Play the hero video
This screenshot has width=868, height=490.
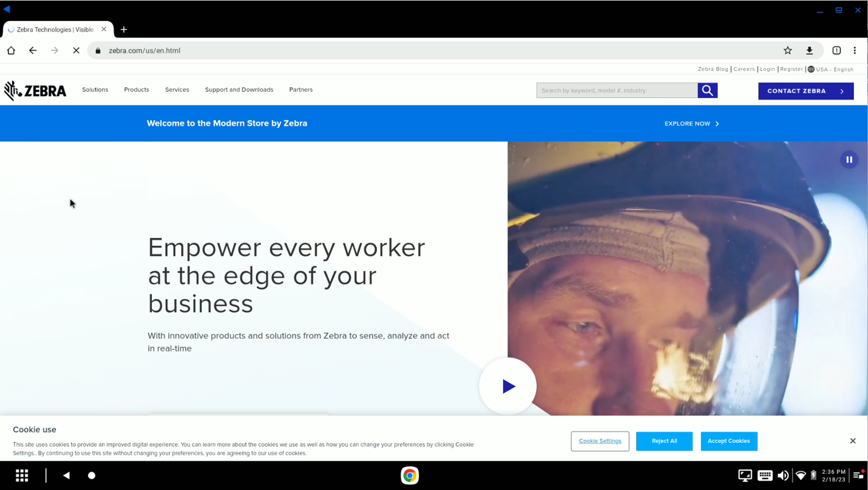(x=508, y=386)
